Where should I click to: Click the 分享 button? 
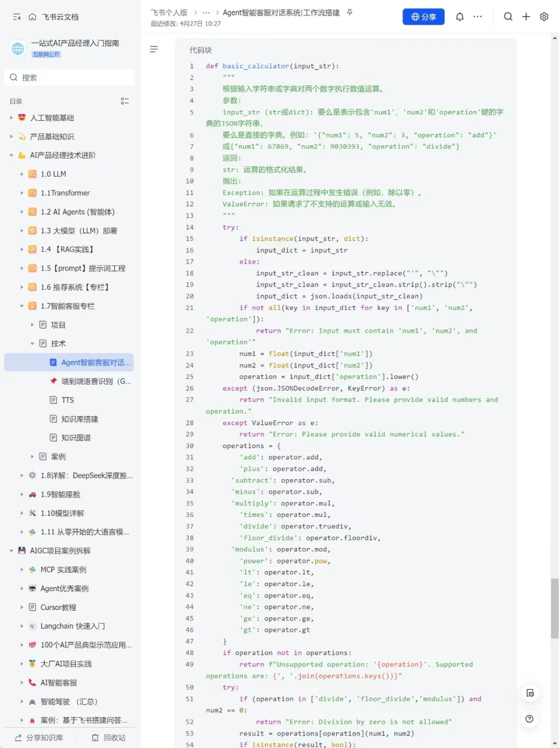[x=424, y=17]
